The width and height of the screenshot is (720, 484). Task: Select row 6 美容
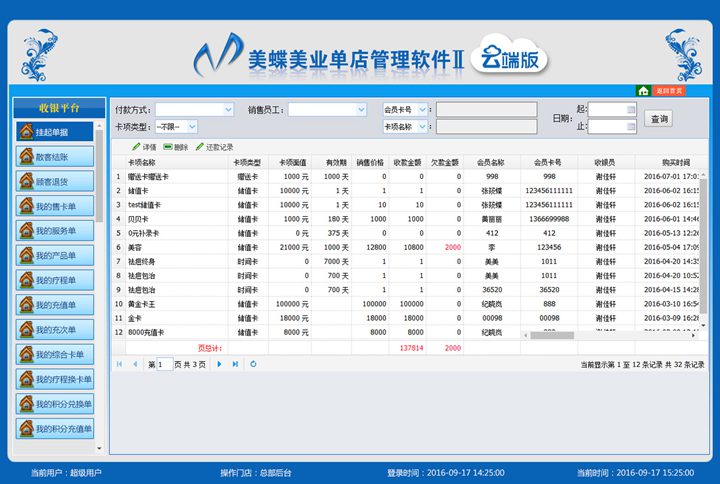406,247
